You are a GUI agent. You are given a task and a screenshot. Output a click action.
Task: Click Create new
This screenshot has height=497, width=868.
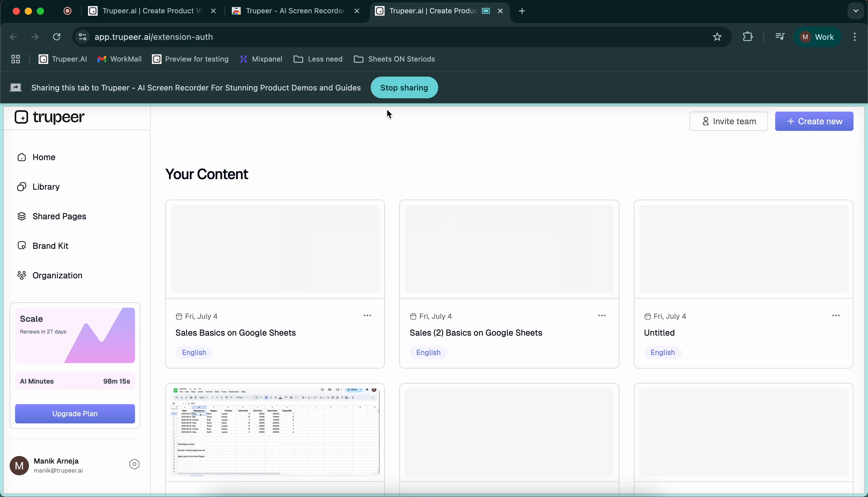814,121
